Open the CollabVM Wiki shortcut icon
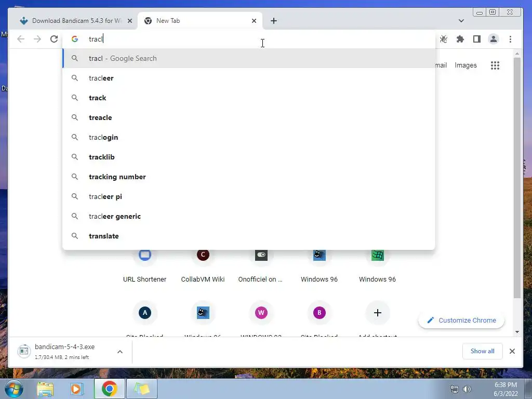The image size is (532, 399). (203, 255)
